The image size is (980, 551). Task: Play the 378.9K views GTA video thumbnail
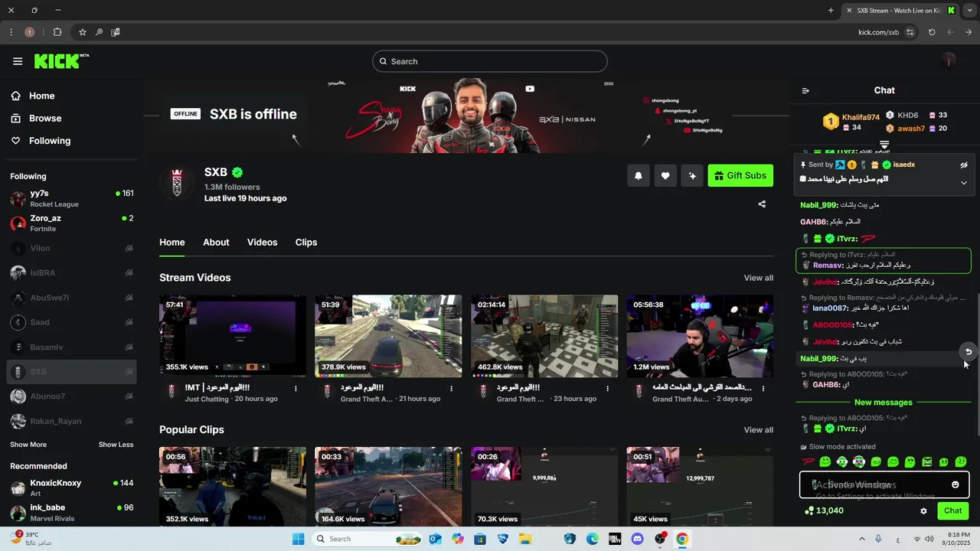(388, 336)
